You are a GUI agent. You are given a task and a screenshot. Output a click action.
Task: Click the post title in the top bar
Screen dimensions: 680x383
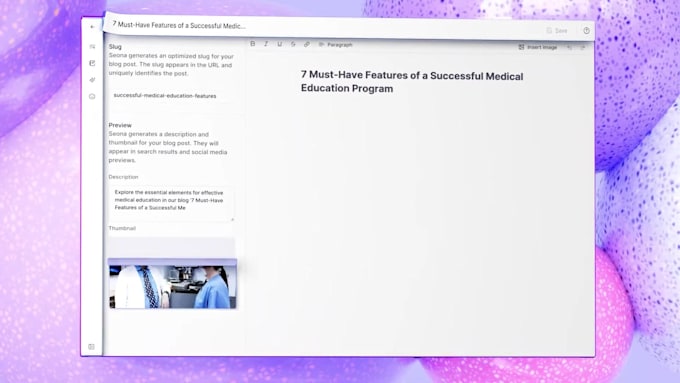pyautogui.click(x=179, y=25)
